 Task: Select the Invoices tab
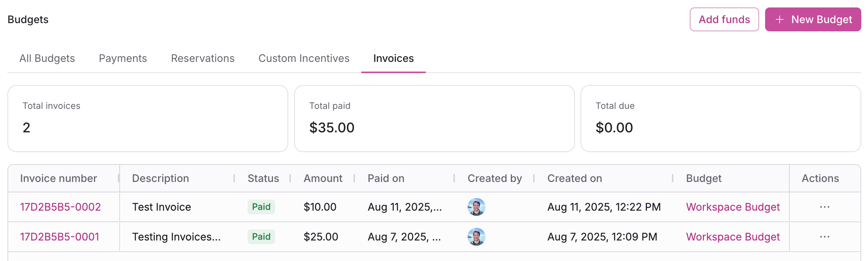393,58
